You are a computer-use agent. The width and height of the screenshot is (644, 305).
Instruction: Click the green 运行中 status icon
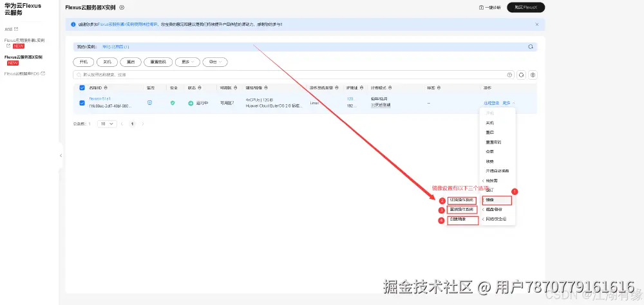point(191,103)
